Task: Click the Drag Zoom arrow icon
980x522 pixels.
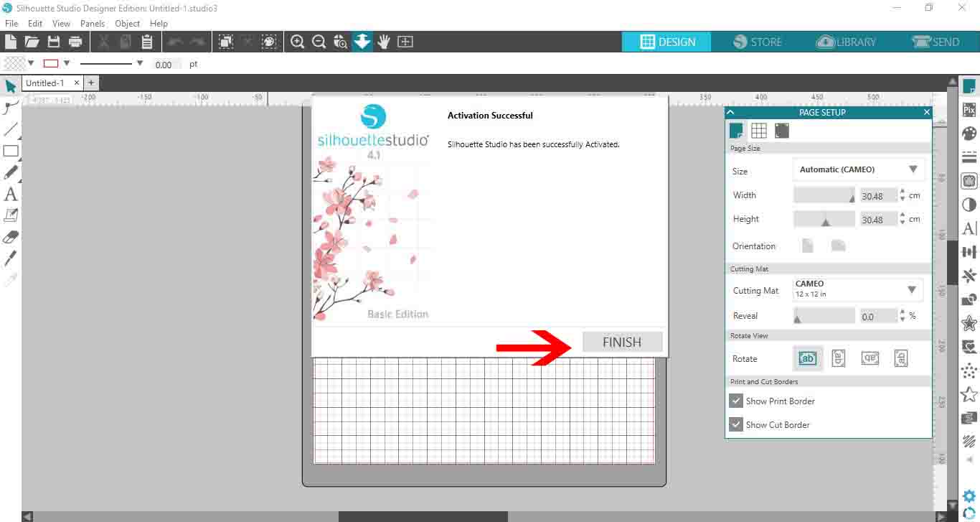Action: pyautogui.click(x=362, y=42)
